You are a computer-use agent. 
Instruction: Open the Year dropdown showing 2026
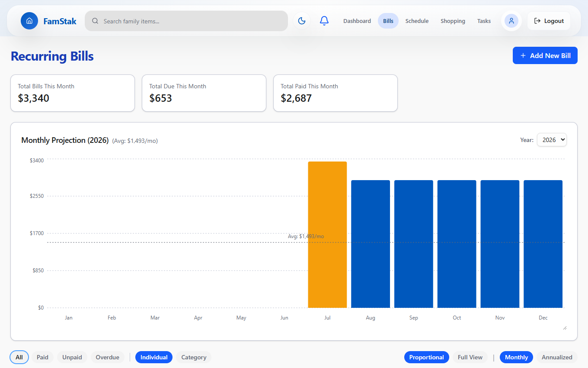point(552,140)
